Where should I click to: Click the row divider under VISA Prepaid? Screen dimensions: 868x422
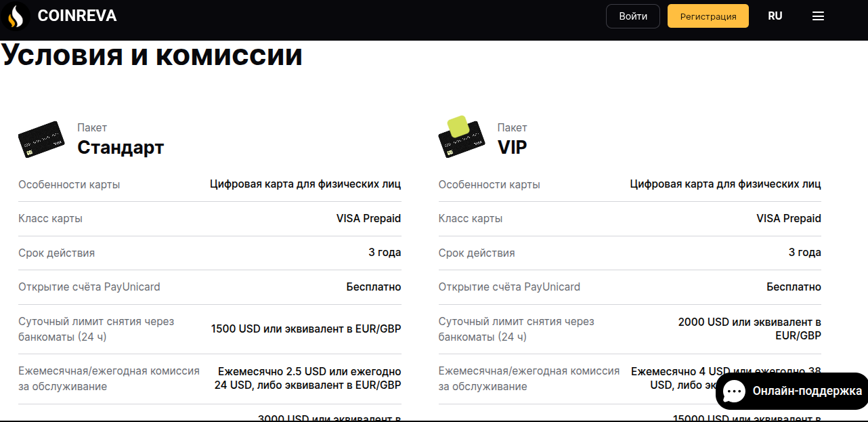209,235
